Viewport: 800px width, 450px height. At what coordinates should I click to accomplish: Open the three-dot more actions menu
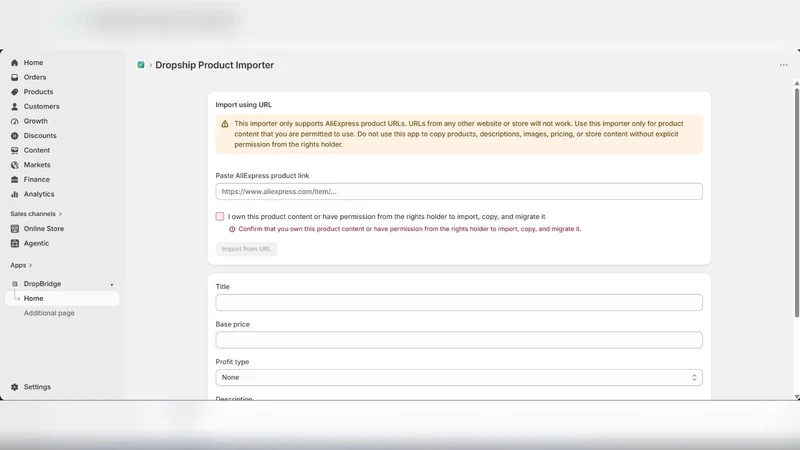784,65
